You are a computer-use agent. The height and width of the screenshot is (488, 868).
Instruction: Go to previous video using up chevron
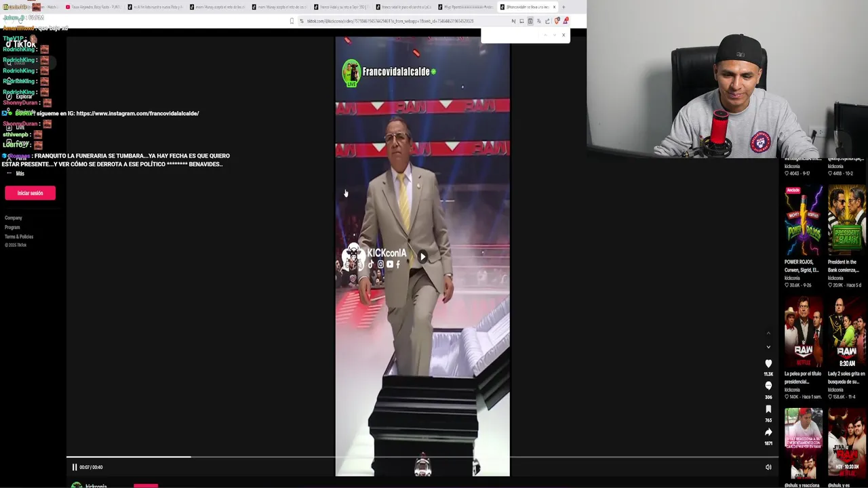click(768, 333)
